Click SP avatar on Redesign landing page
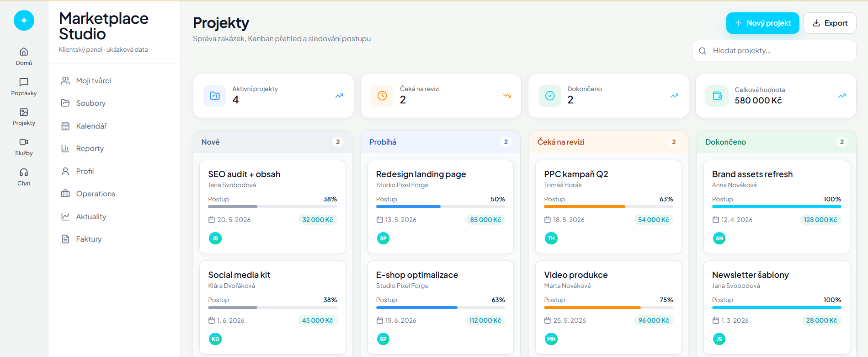 [383, 238]
